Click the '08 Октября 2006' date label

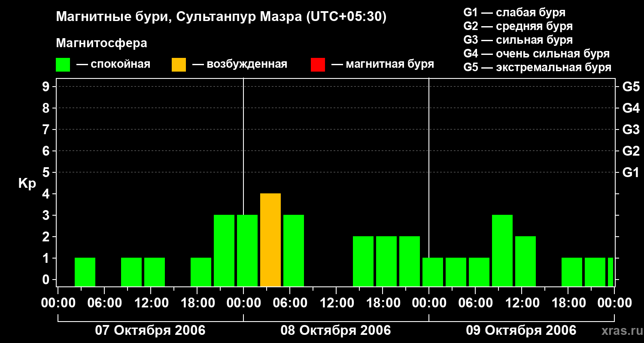point(336,331)
